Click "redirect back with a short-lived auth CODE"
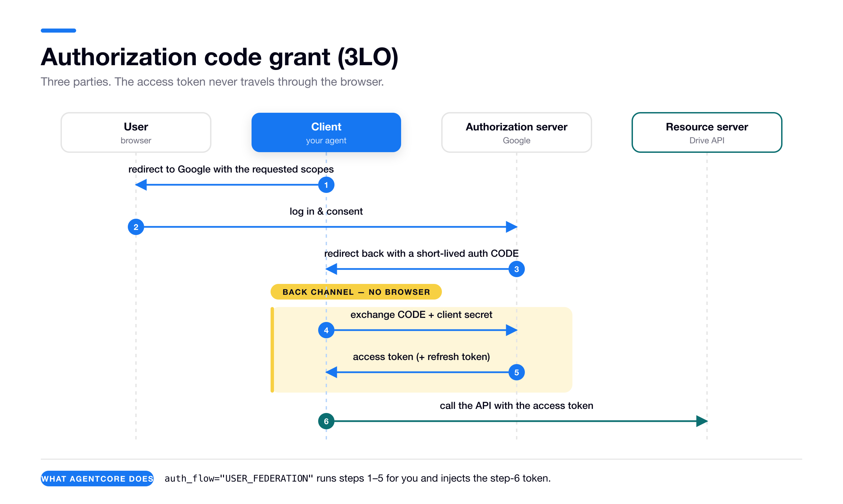The width and height of the screenshot is (843, 504). point(421,253)
